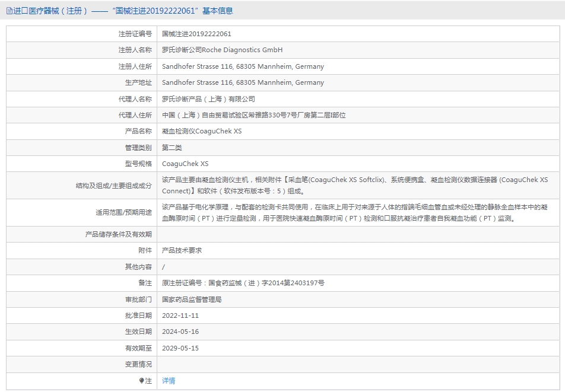Select the structure composition description text
Image resolution: width=565 pixels, height=392 pixels.
point(355,186)
